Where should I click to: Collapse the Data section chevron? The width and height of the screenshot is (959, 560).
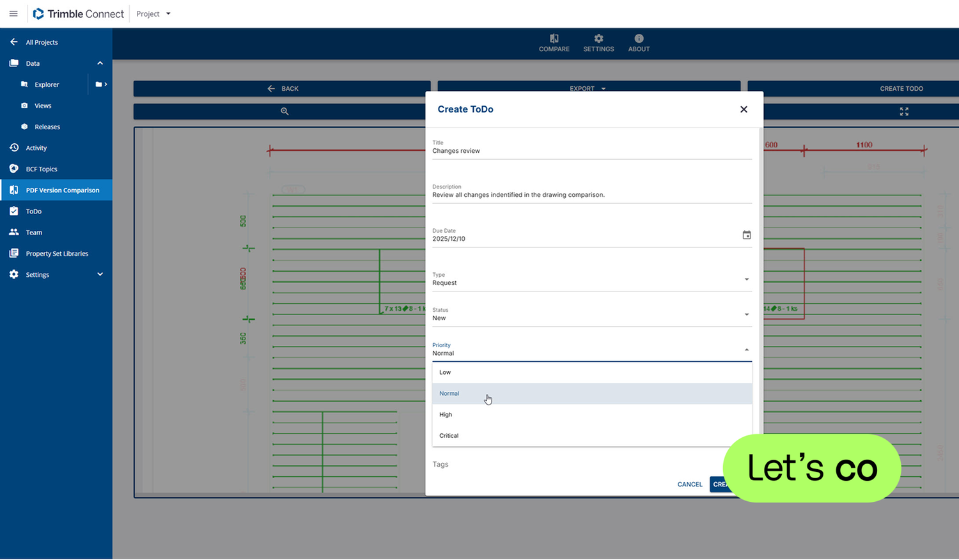[x=100, y=63]
